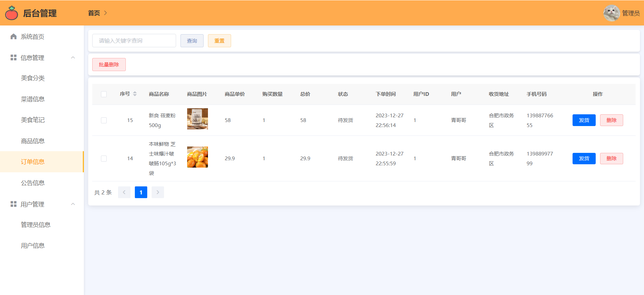
Task: Click the 批量删除 button
Action: (x=109, y=65)
